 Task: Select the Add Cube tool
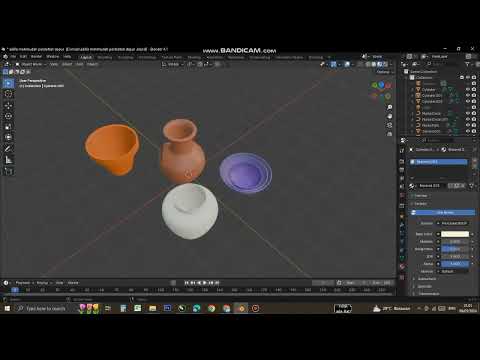[8, 171]
